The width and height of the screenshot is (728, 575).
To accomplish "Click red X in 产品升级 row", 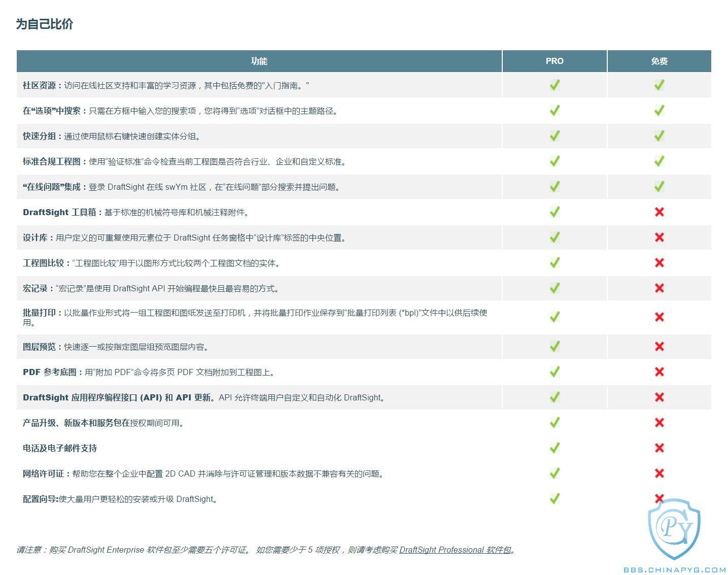I will coord(659,422).
